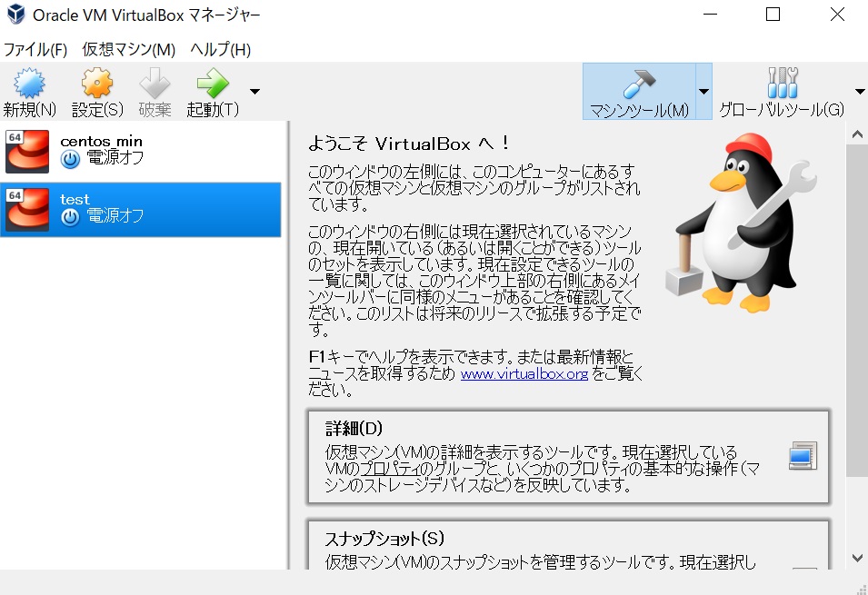Viewport: 868px width, 595px height.
Task: Click the welcome pane scrollbar thumb
Action: pyautogui.click(x=857, y=310)
